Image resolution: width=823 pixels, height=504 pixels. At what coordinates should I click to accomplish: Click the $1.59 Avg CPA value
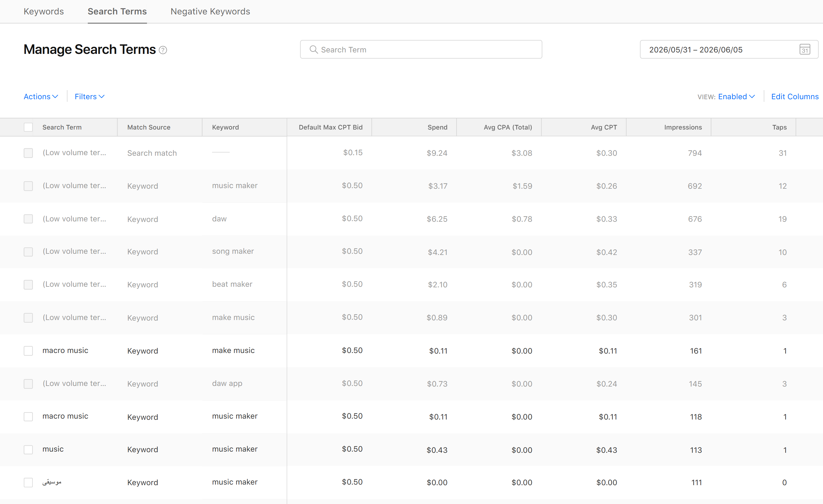coord(522,186)
